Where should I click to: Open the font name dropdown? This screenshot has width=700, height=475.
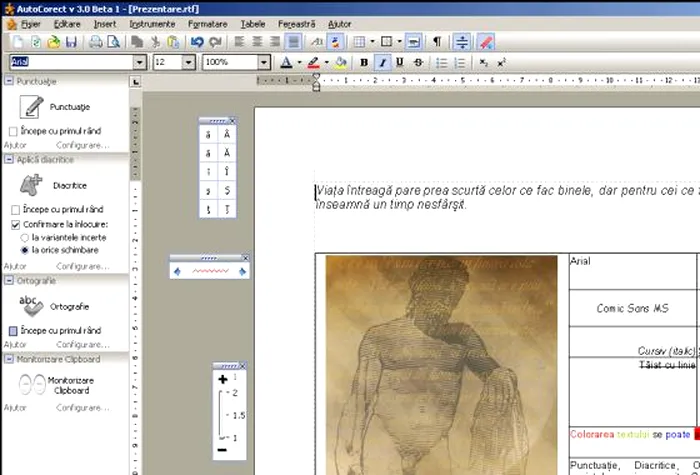tap(140, 62)
